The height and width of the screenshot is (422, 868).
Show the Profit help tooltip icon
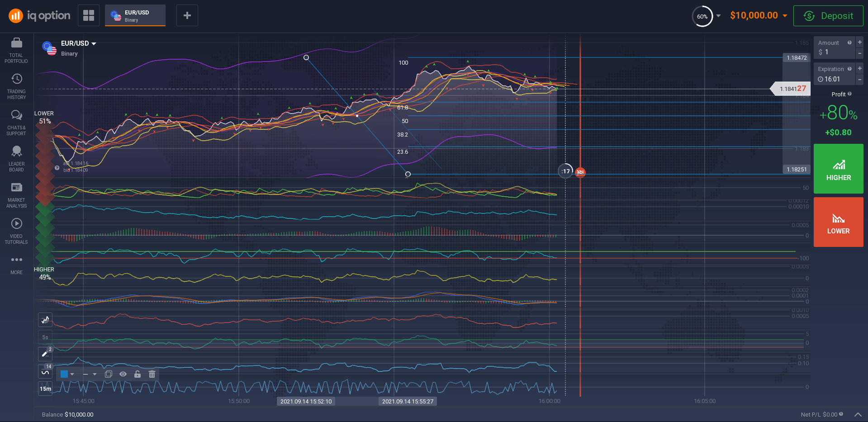[x=849, y=94]
